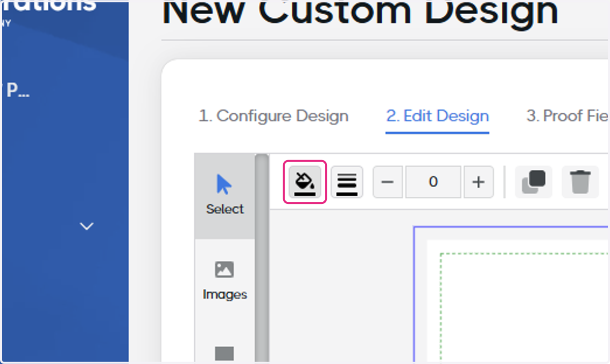Click the numeric field showing 0
This screenshot has width=610, height=364.
click(x=433, y=182)
